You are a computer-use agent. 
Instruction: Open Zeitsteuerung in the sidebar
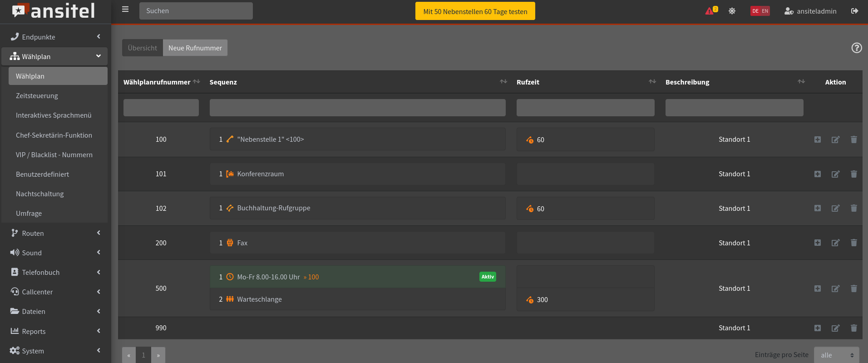[37, 96]
